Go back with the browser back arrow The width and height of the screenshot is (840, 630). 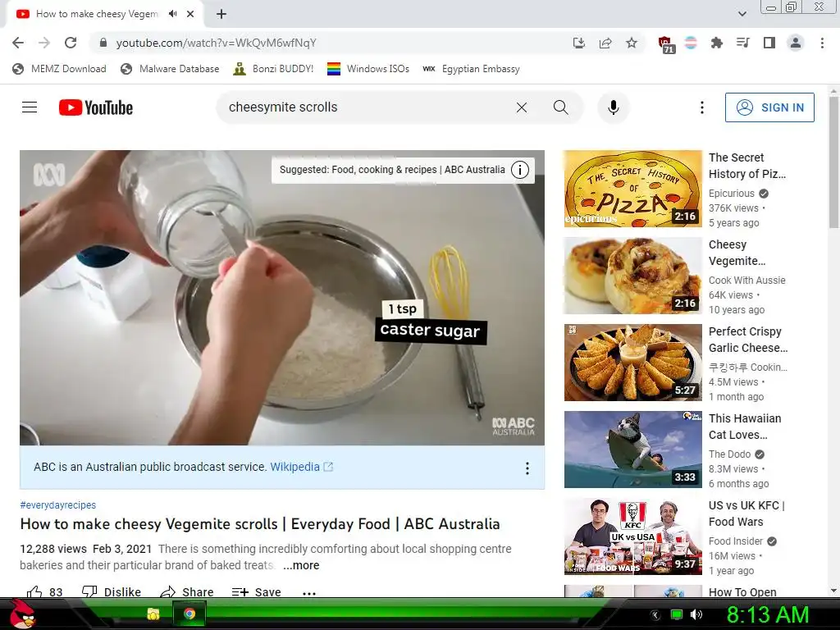click(x=18, y=43)
